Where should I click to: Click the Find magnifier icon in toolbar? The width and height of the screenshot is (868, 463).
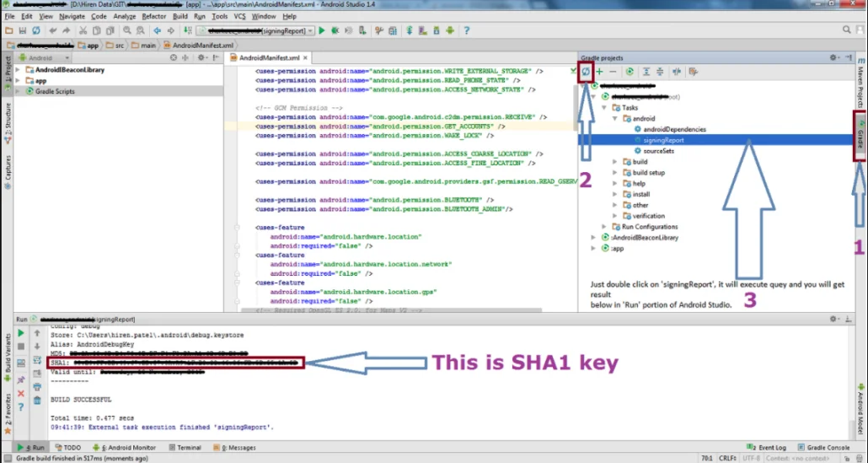[x=126, y=30]
